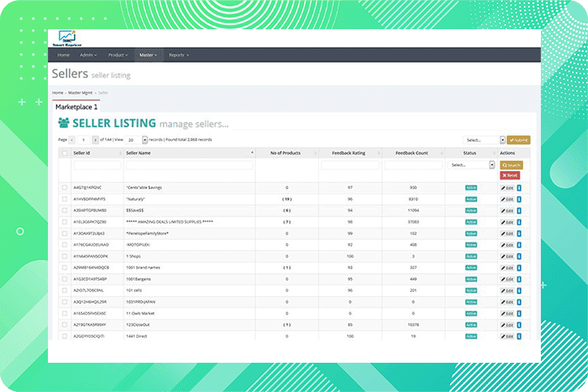Click the Feedback Count filter field

pos(413,165)
